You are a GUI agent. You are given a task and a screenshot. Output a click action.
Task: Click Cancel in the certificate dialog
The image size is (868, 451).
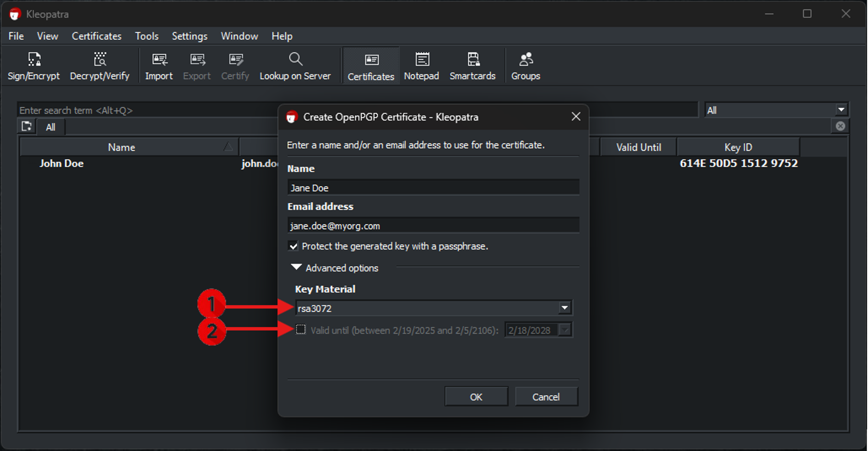tap(546, 397)
